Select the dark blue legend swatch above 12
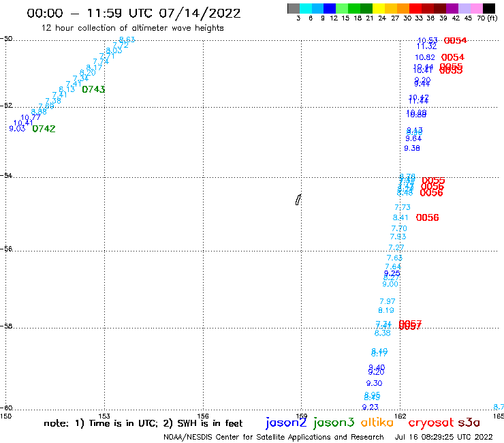Image resolution: width=504 pixels, height=443 pixels. [x=330, y=8]
